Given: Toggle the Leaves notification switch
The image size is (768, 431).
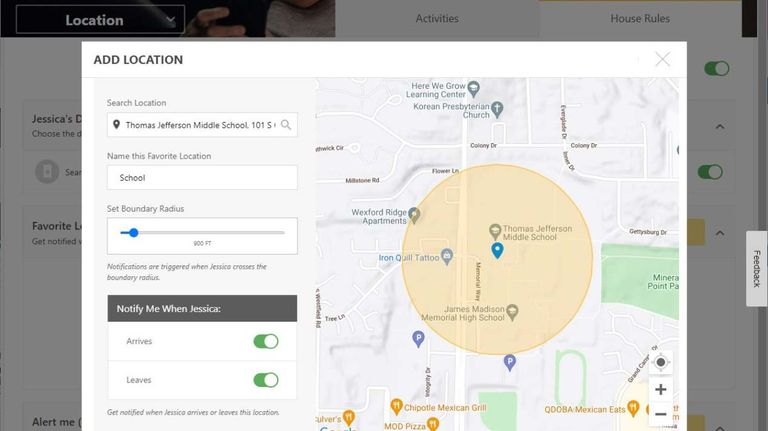Looking at the screenshot, I should click(x=265, y=380).
